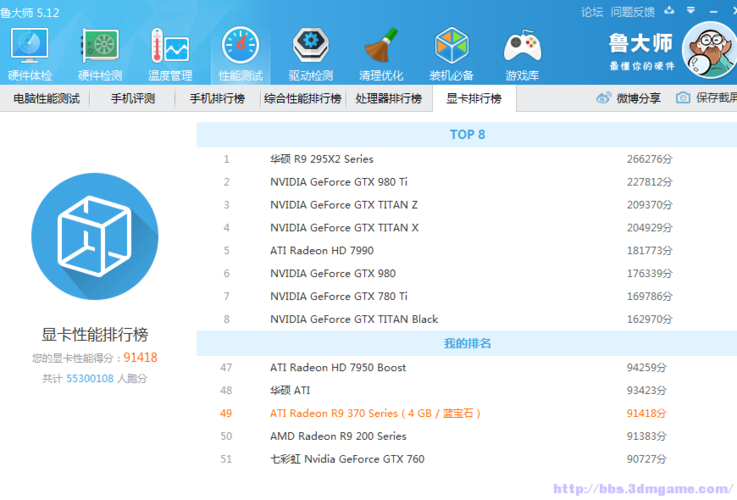Screen dimensions: 737x500
Task: Switch to 手机评测 tab
Action: (x=133, y=99)
